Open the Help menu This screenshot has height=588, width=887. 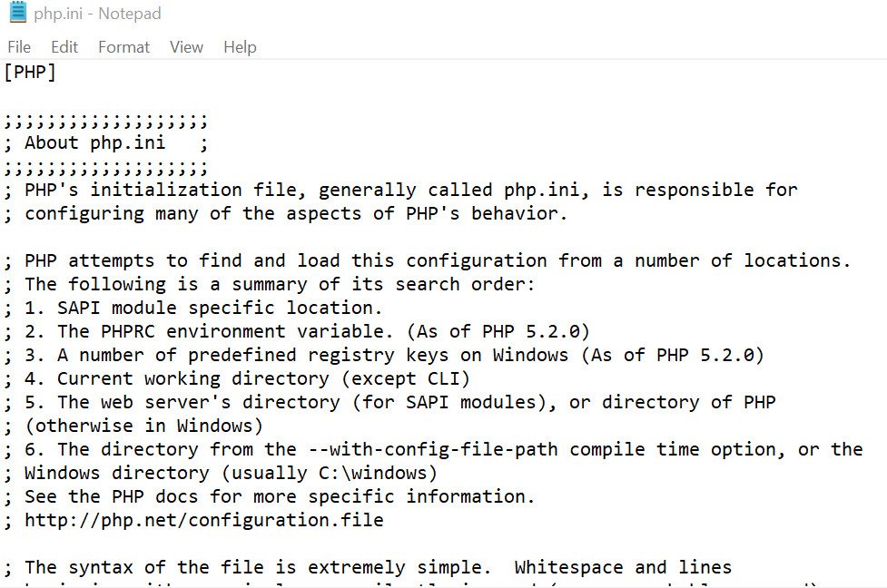pyautogui.click(x=240, y=47)
